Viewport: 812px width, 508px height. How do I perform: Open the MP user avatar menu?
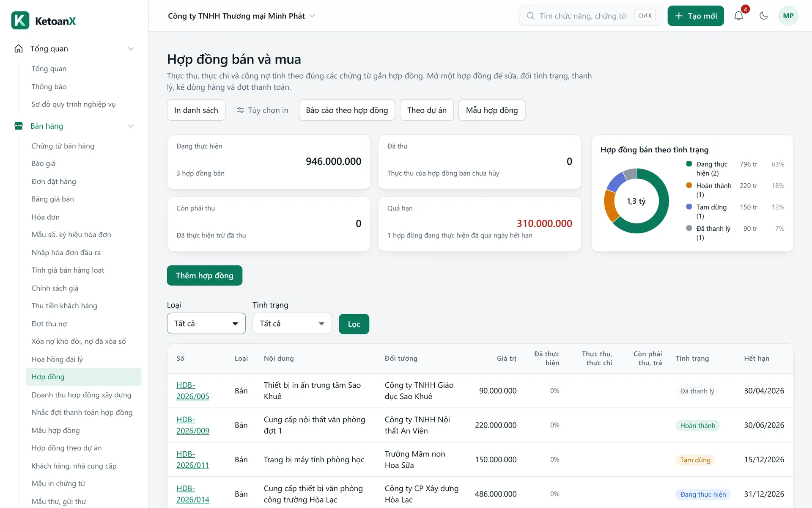pos(788,16)
